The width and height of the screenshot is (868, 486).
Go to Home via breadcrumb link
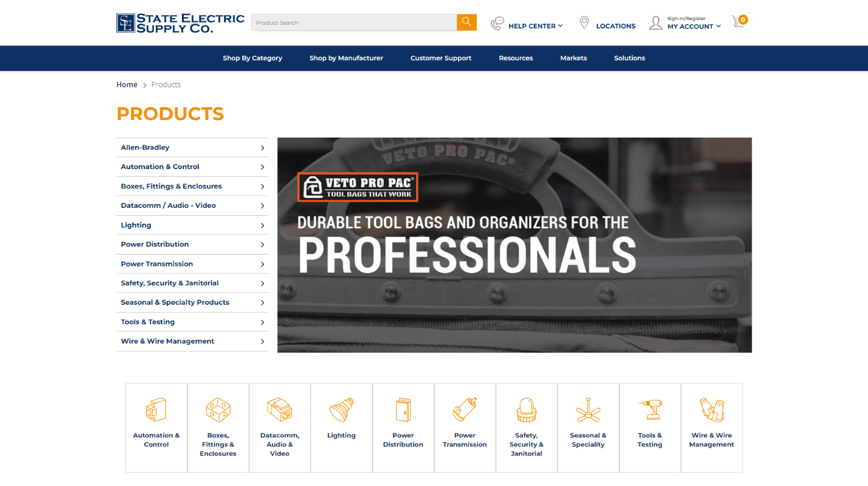tap(127, 84)
